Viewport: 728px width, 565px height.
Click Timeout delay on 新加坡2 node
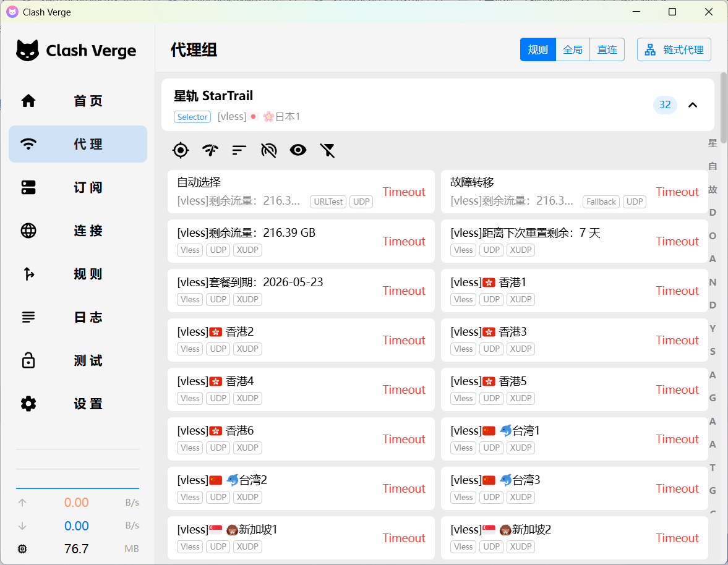tap(677, 538)
